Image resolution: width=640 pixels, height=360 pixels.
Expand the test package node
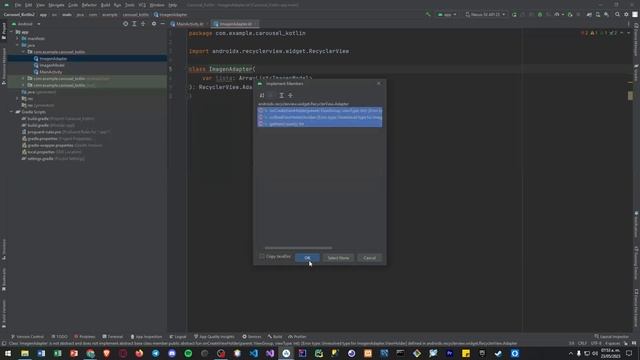(x=23, y=85)
